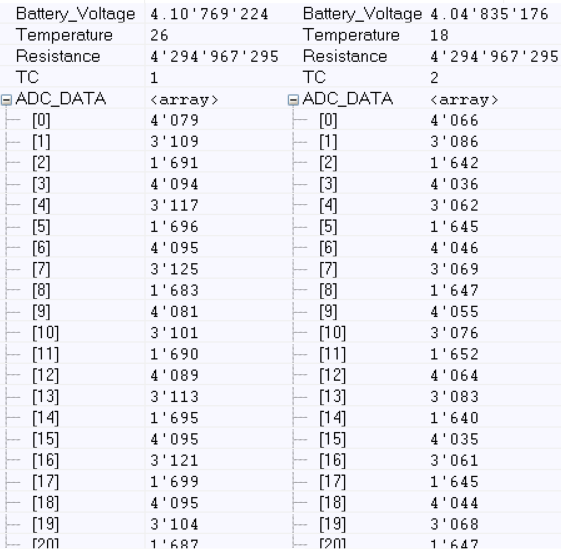The image size is (561, 549).
Task: Select index [12] in left ADC_DATA
Action: [x=45, y=375]
